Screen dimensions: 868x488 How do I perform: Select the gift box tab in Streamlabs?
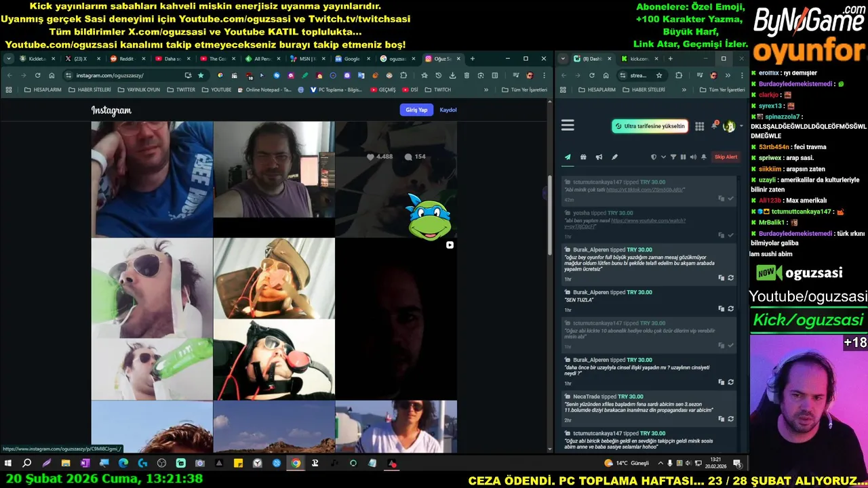click(x=583, y=157)
